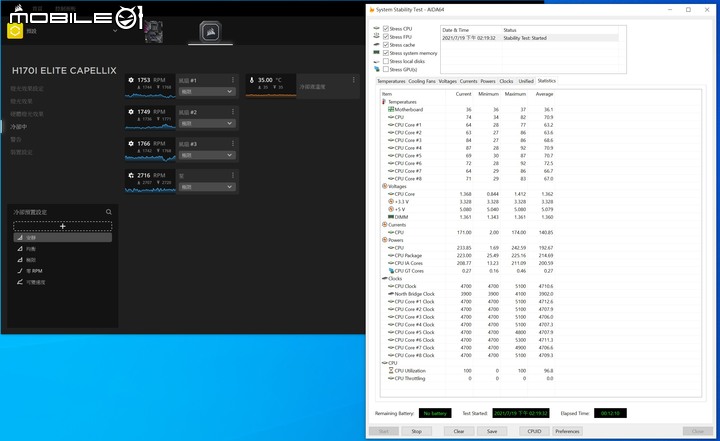Click the Stress FPU icon in AIDA64

coord(377,36)
